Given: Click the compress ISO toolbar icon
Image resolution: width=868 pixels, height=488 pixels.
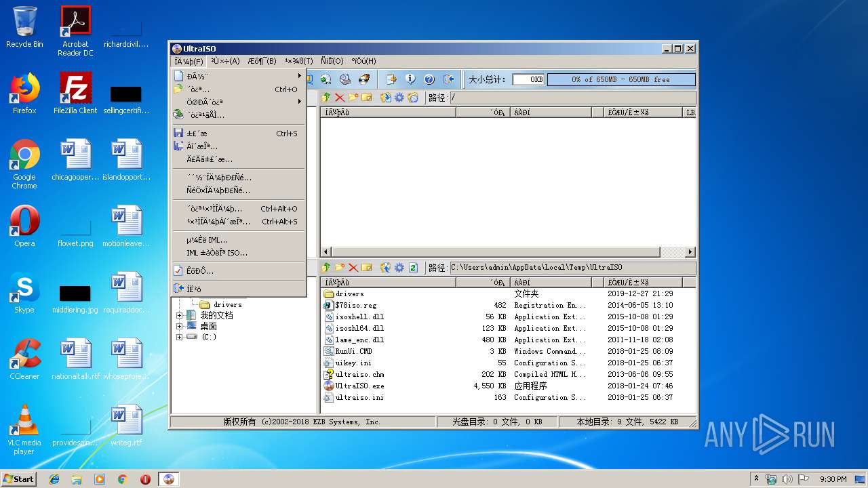Looking at the screenshot, I should click(x=325, y=79).
